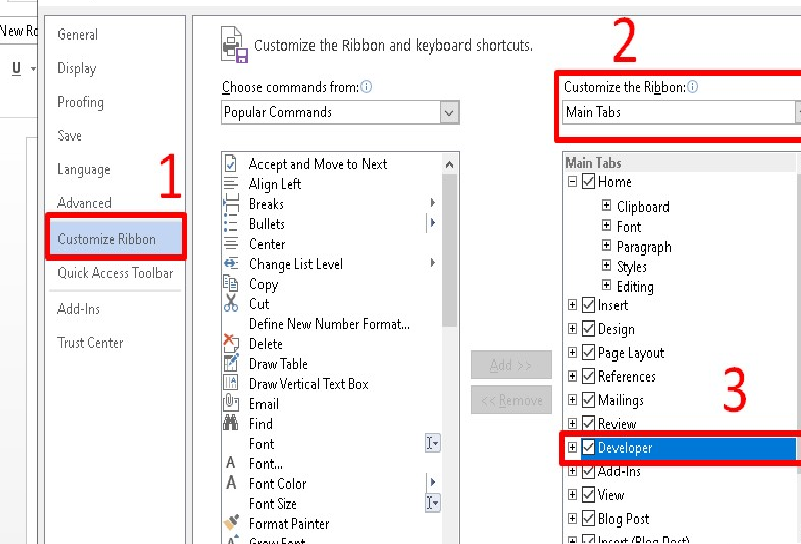Click the Center alignment icon

point(231,244)
